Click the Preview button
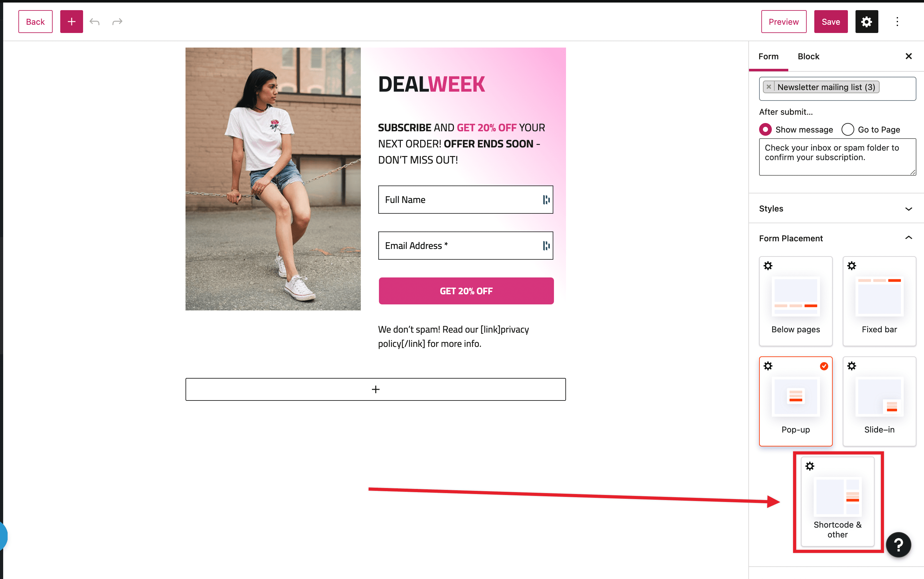Image resolution: width=924 pixels, height=579 pixels. tap(784, 22)
